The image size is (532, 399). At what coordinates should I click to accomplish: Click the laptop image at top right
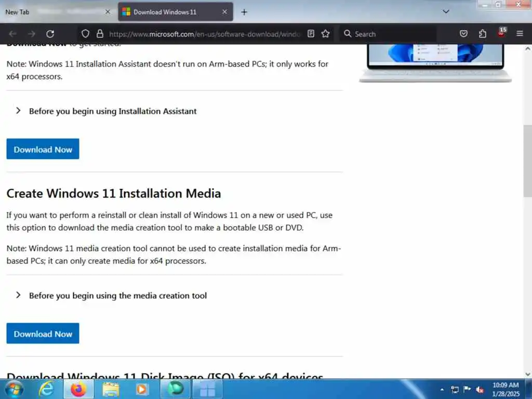pos(435,63)
